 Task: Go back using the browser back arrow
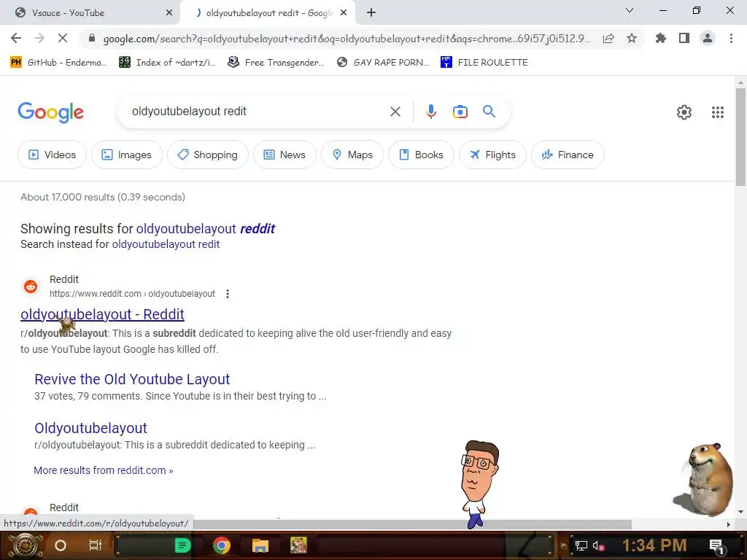(16, 38)
